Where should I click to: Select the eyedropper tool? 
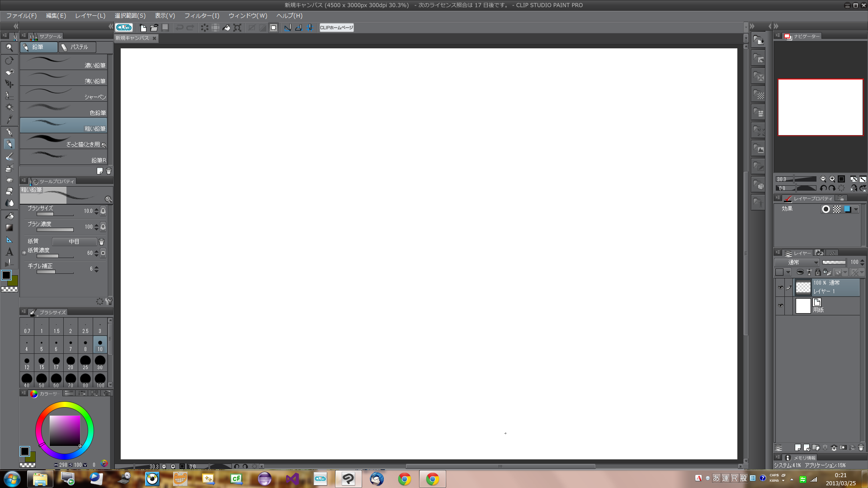pyautogui.click(x=9, y=119)
